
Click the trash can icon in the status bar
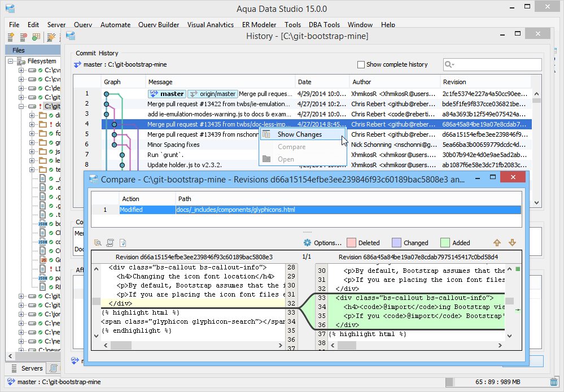(x=554, y=382)
